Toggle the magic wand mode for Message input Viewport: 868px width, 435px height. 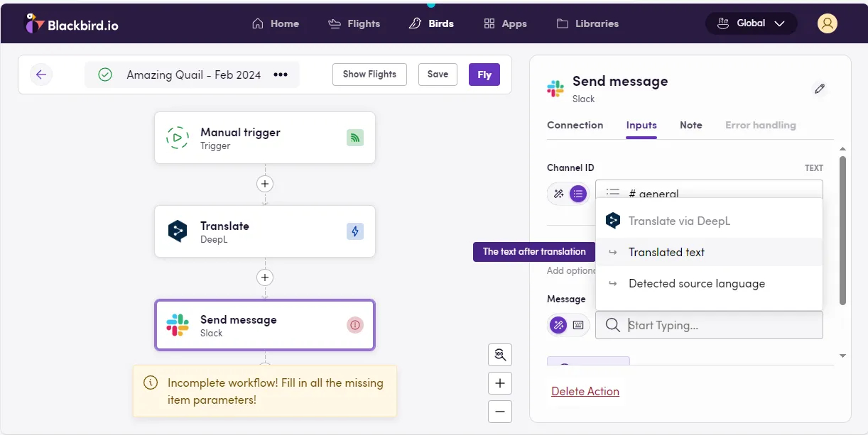[x=558, y=324]
